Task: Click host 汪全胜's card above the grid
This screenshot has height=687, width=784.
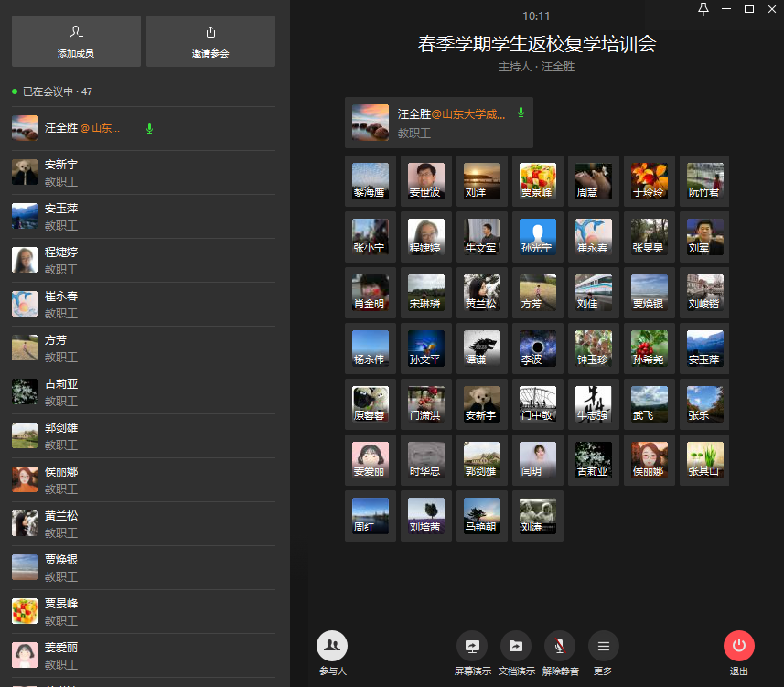Action: click(x=438, y=123)
